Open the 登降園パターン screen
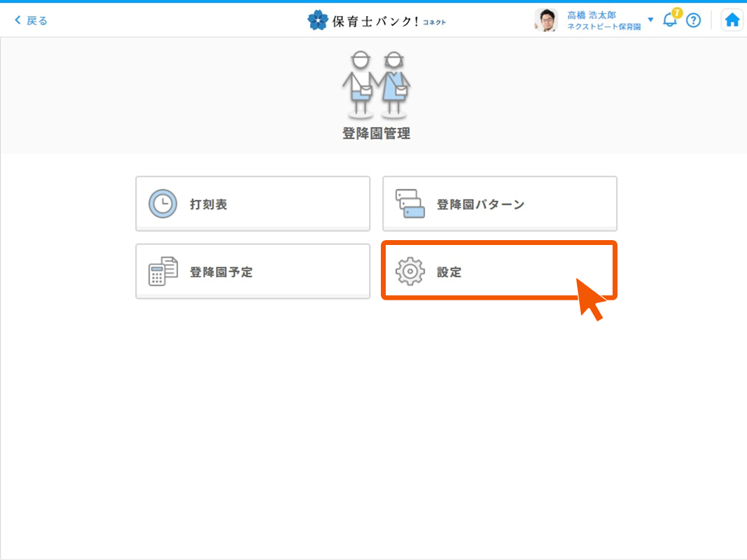This screenshot has width=747, height=560. pyautogui.click(x=499, y=203)
